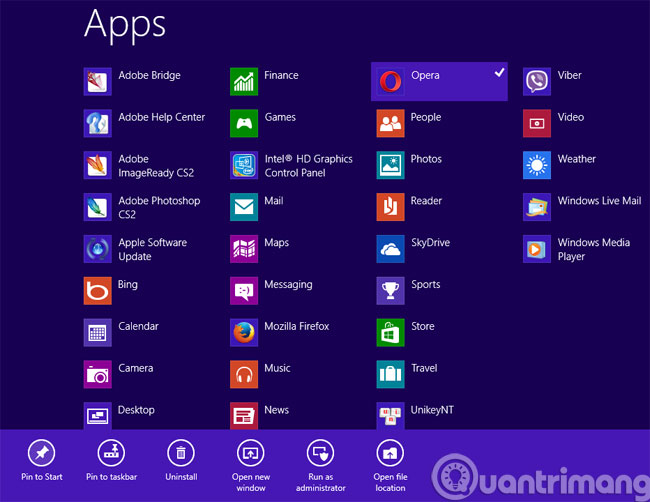Open the Mail app tile
The image size is (650, 502).
[244, 207]
